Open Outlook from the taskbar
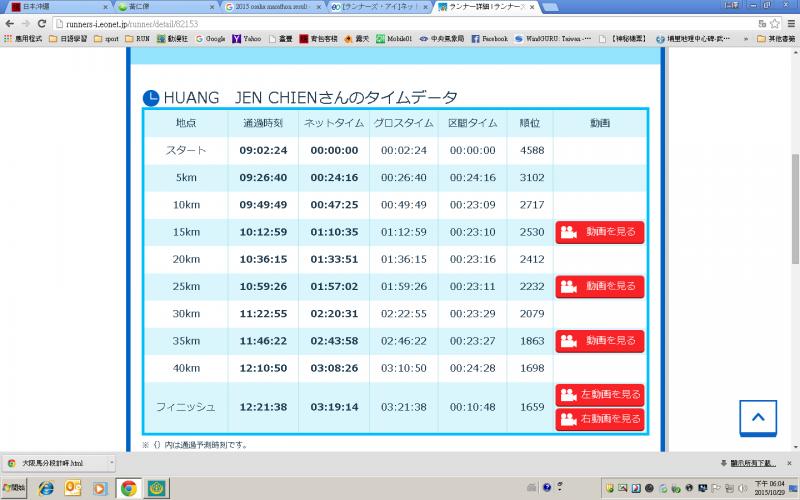The width and height of the screenshot is (800, 500). pos(72,488)
